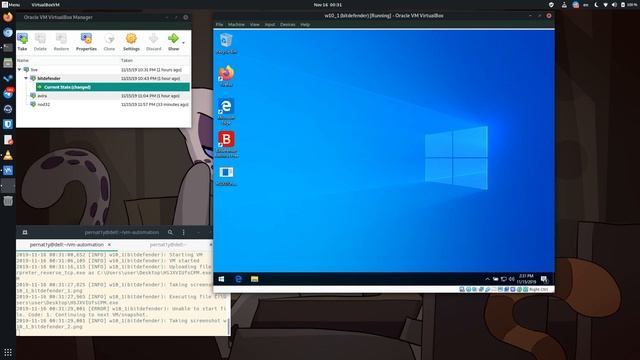Open the 'en' keyboard layout indicator
Image resolution: width=640 pixels, height=360 pixels.
coord(586,5)
